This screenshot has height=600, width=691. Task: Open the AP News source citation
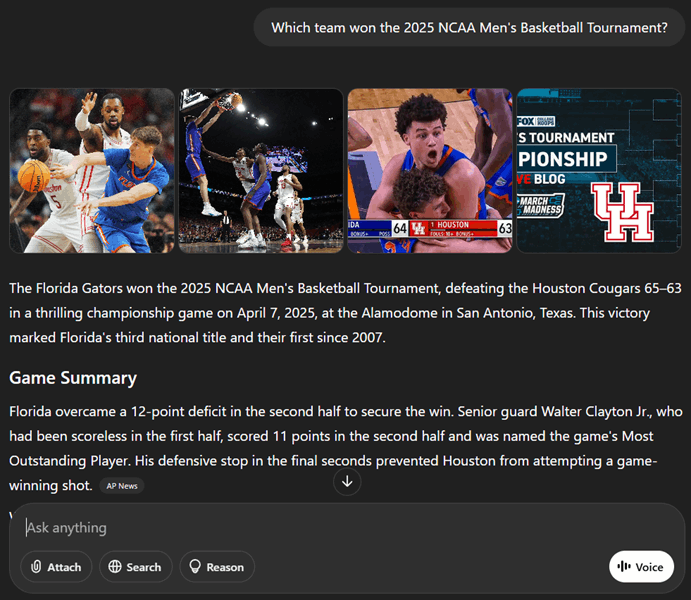click(122, 486)
